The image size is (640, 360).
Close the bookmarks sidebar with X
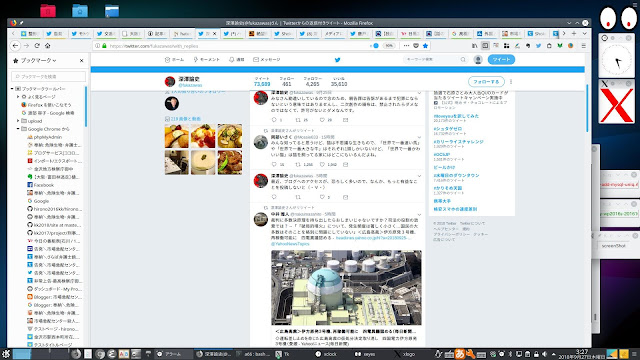(x=82, y=60)
